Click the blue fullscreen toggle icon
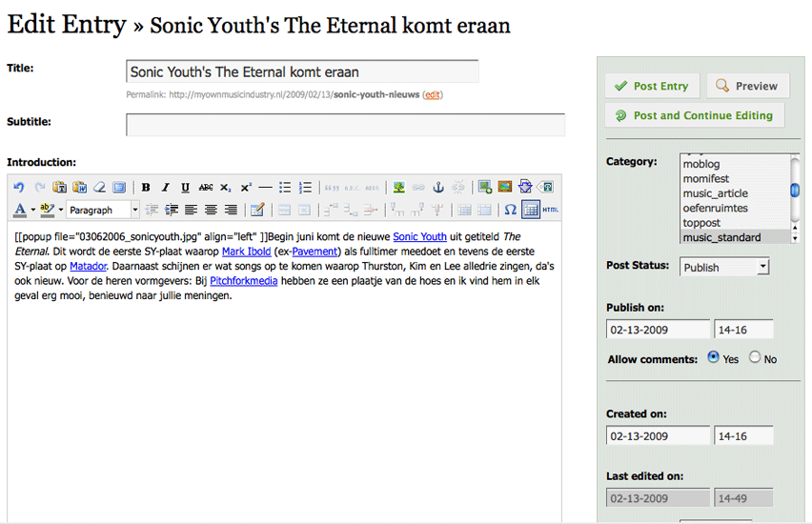The height and width of the screenshot is (524, 812). pyautogui.click(x=119, y=187)
